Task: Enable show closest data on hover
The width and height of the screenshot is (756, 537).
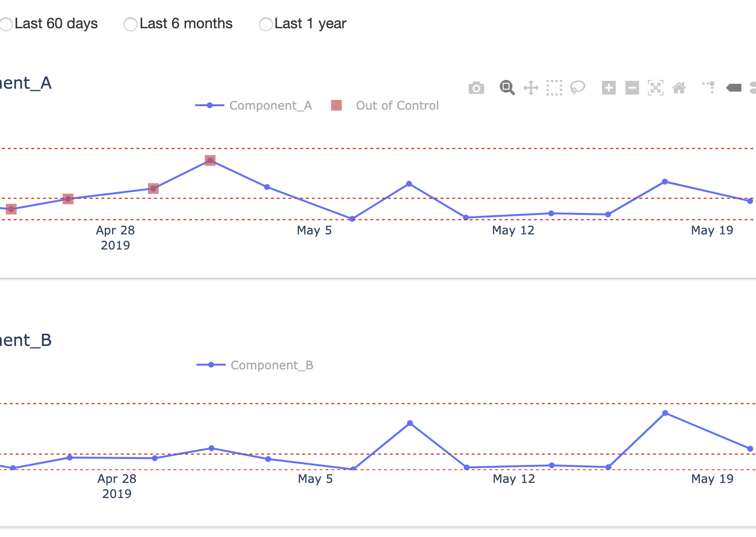Action: (x=734, y=88)
